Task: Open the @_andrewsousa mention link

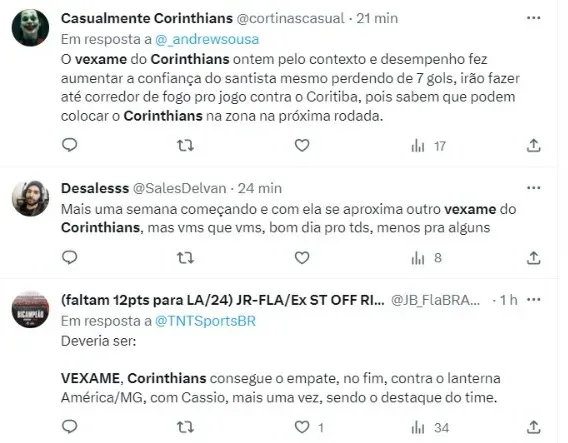Action: [x=207, y=39]
